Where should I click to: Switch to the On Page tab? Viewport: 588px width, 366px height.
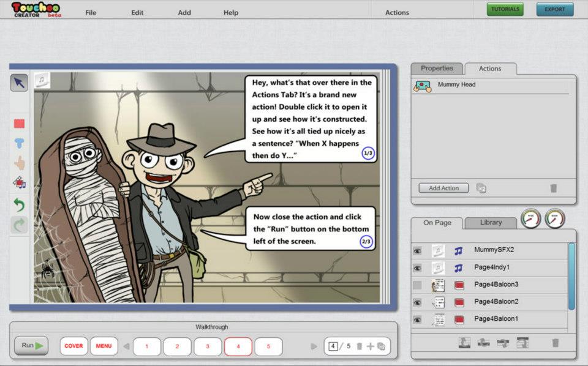437,223
